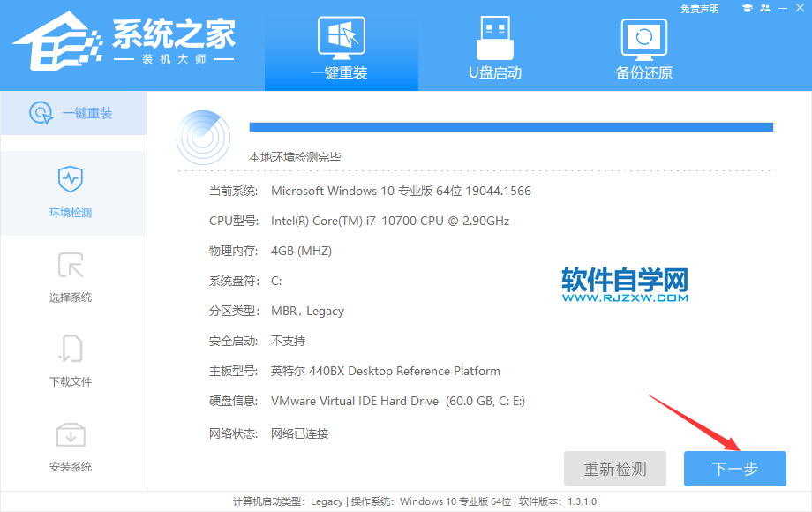Click the monitor with Windows logo icon
The width and height of the screenshot is (812, 512).
342,37
